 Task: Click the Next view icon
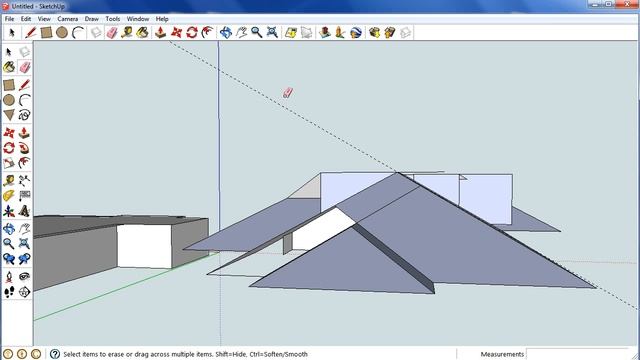[x=24, y=259]
